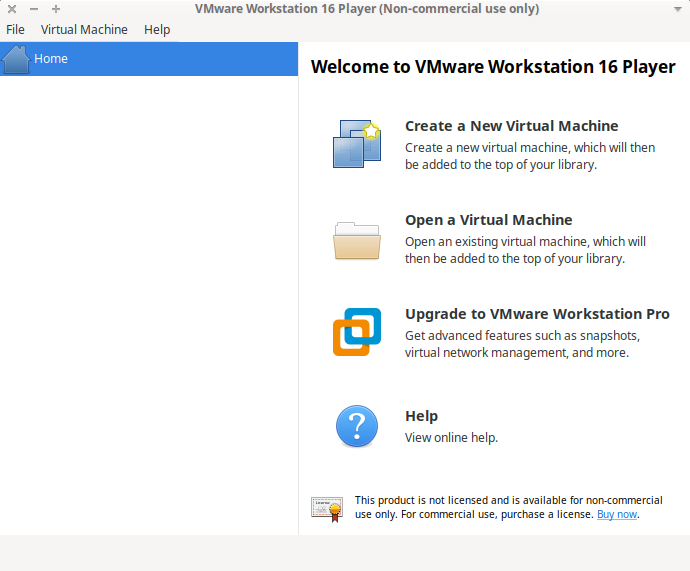Click the Create a New Virtual Machine icon
This screenshot has height=571, width=690.
coord(357,144)
